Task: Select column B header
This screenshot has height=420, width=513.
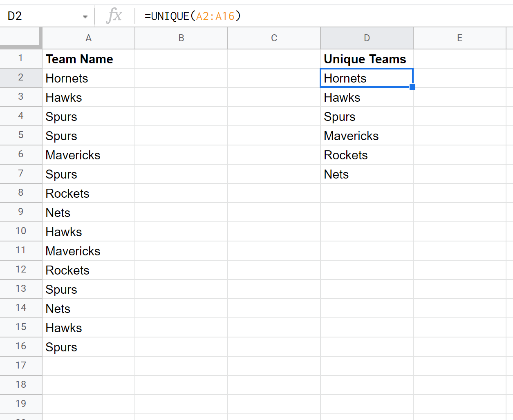Action: tap(181, 38)
